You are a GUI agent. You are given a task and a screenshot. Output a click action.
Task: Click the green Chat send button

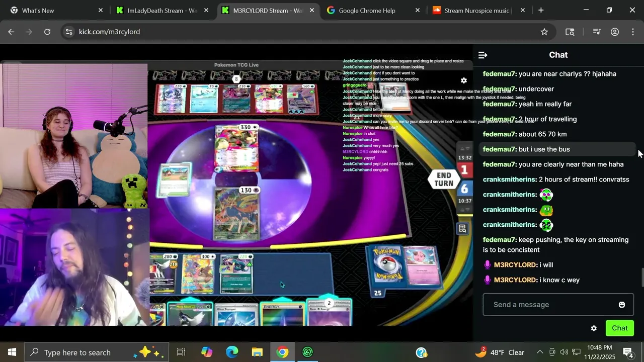click(619, 328)
